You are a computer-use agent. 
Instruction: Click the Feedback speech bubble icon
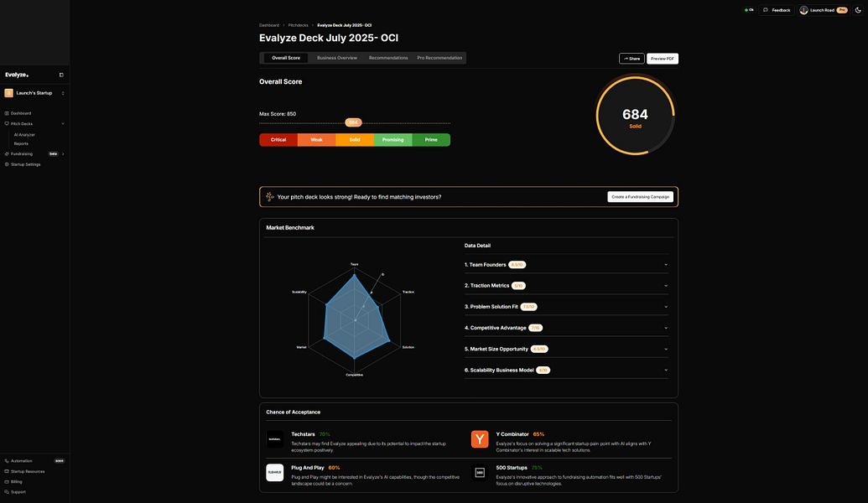pyautogui.click(x=766, y=10)
